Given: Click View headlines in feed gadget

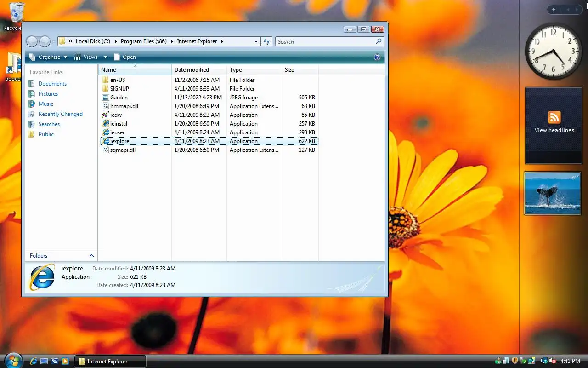Looking at the screenshot, I should 554,130.
